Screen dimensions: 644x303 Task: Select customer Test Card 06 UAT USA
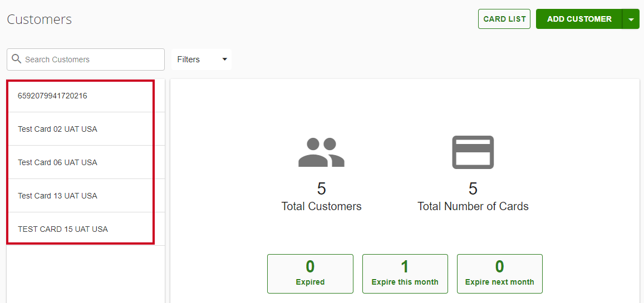(86, 162)
